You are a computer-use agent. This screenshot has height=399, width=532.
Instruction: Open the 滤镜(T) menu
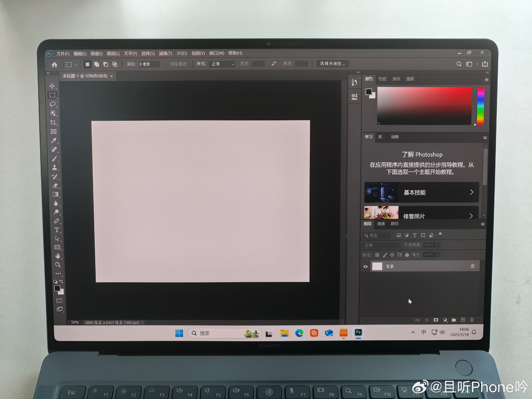[x=165, y=53]
